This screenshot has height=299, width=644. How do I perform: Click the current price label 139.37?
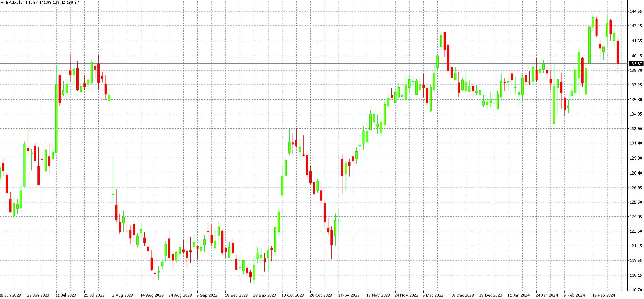point(636,64)
